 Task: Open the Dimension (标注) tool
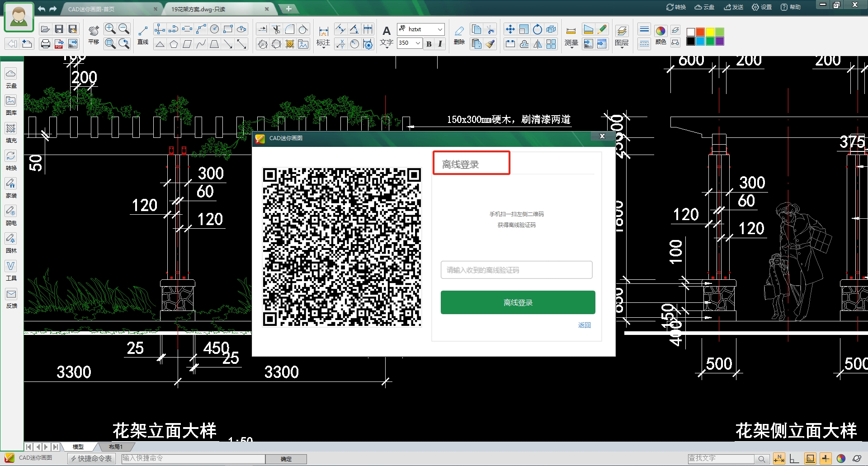click(x=323, y=34)
